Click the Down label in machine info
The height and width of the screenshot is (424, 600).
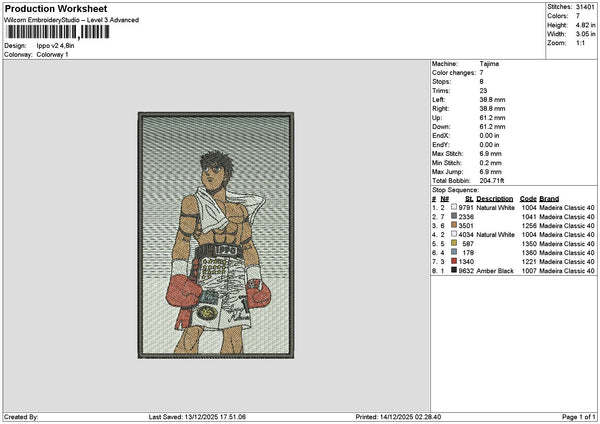point(441,127)
